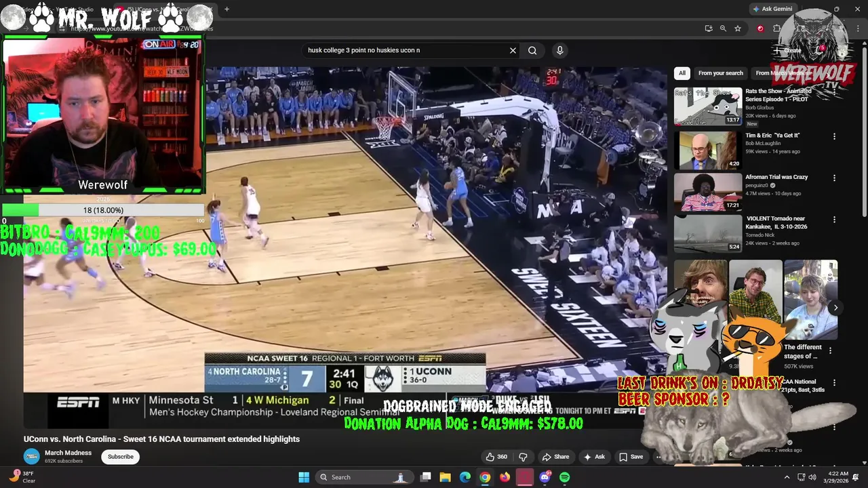Open options for The different stages short

830,350
